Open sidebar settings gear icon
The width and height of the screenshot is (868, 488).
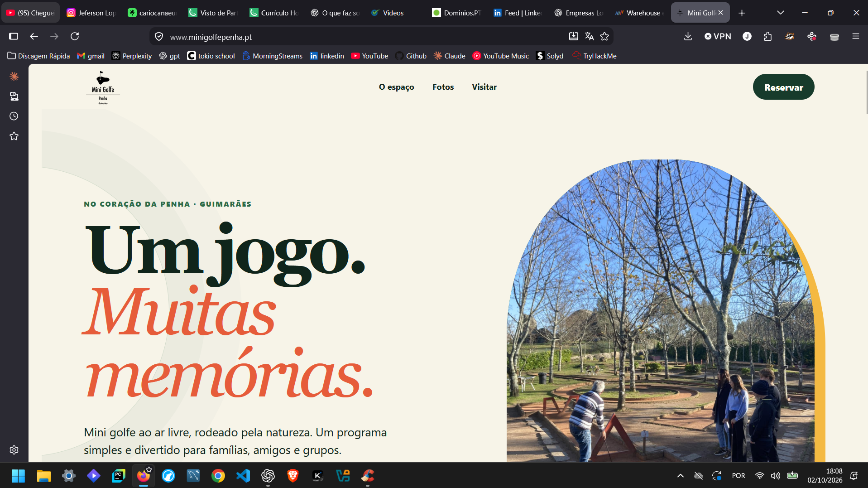point(14,450)
